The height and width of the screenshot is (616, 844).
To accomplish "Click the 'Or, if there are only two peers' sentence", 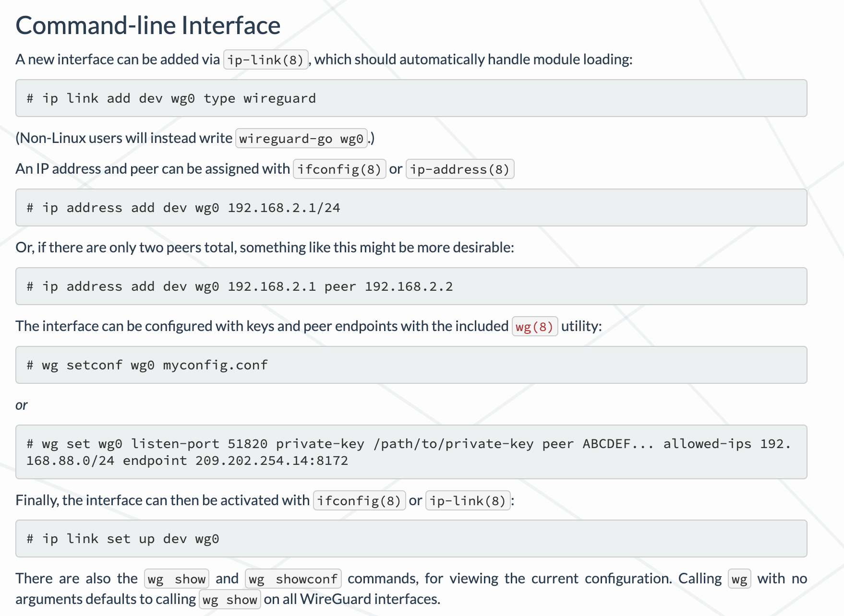I will pos(265,248).
